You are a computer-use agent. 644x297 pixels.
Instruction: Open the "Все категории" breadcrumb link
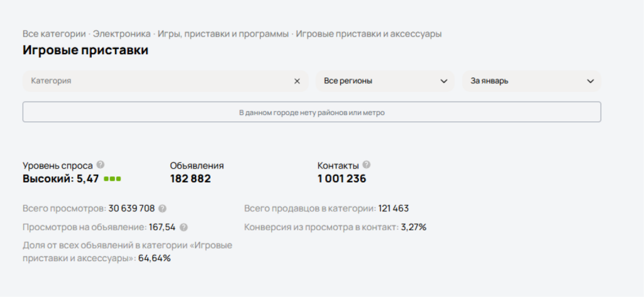(54, 34)
